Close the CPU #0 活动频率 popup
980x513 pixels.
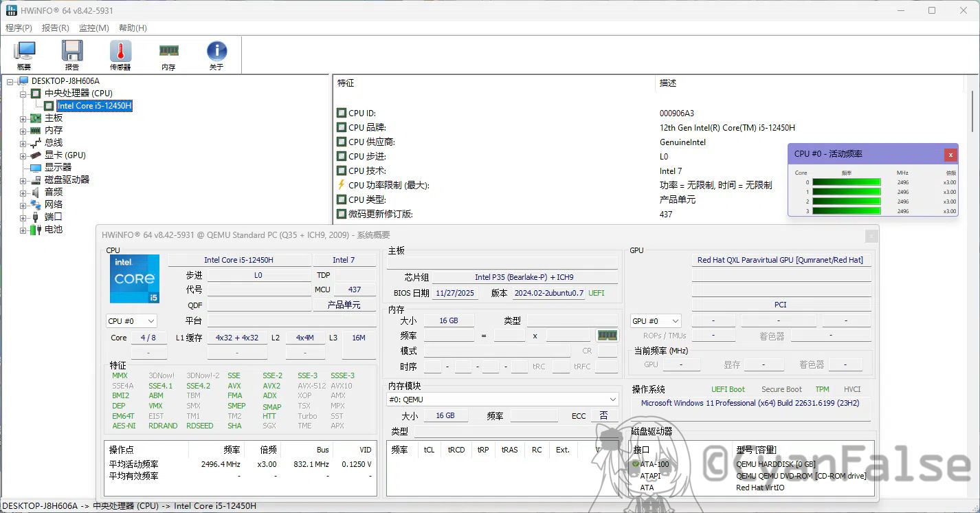point(950,155)
